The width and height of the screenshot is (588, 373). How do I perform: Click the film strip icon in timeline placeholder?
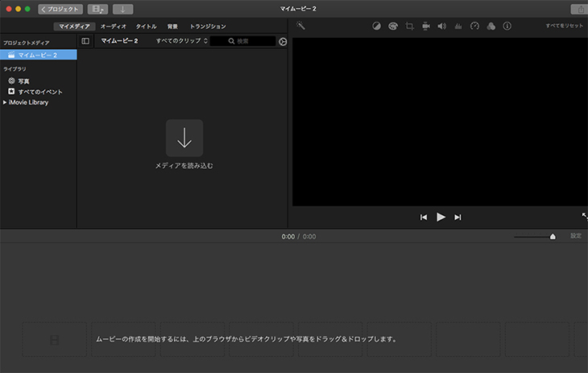(x=55, y=340)
